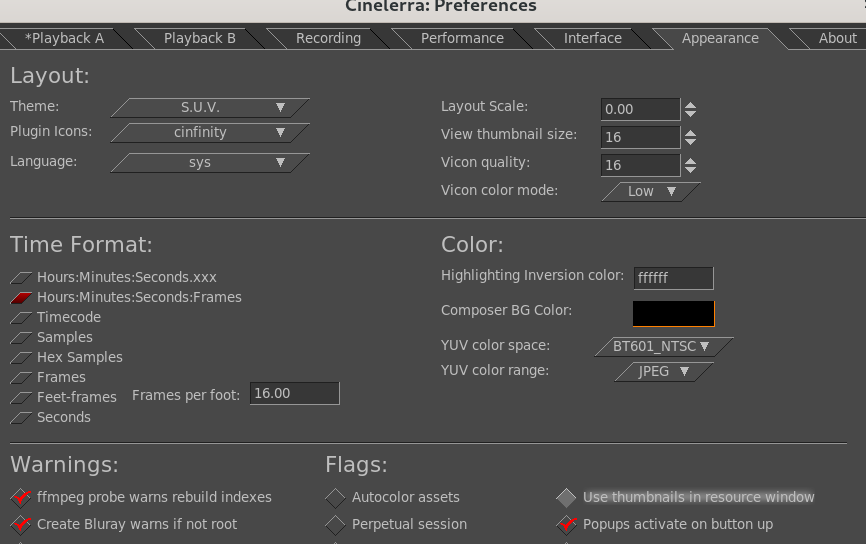Screen dimensions: 866x544
Task: Increase View thumbnail size with up arrow
Action: (x=690, y=133)
